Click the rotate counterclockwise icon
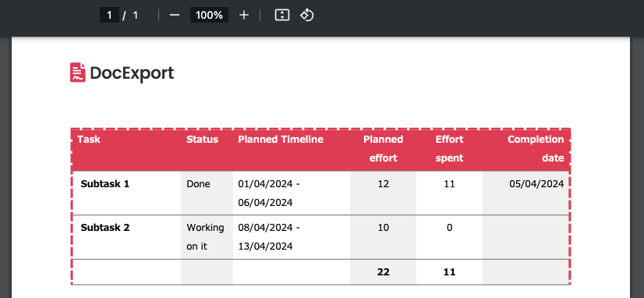 click(x=307, y=15)
